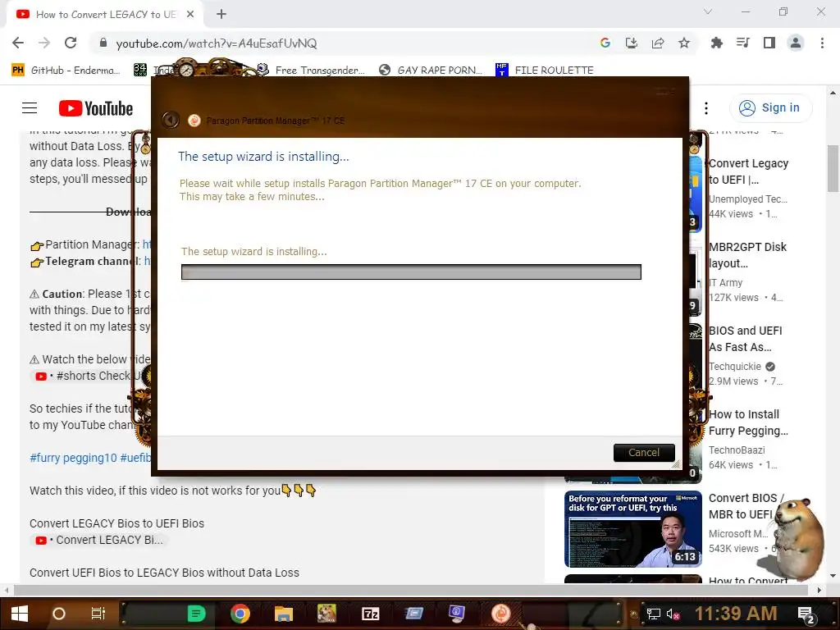This screenshot has width=840, height=630.
Task: Go back in Chrome browser
Action: 18,43
